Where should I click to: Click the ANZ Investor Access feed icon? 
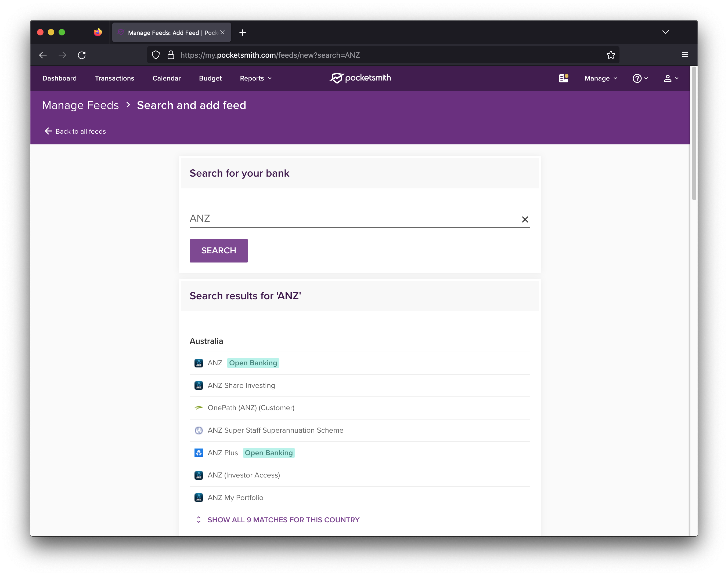199,475
